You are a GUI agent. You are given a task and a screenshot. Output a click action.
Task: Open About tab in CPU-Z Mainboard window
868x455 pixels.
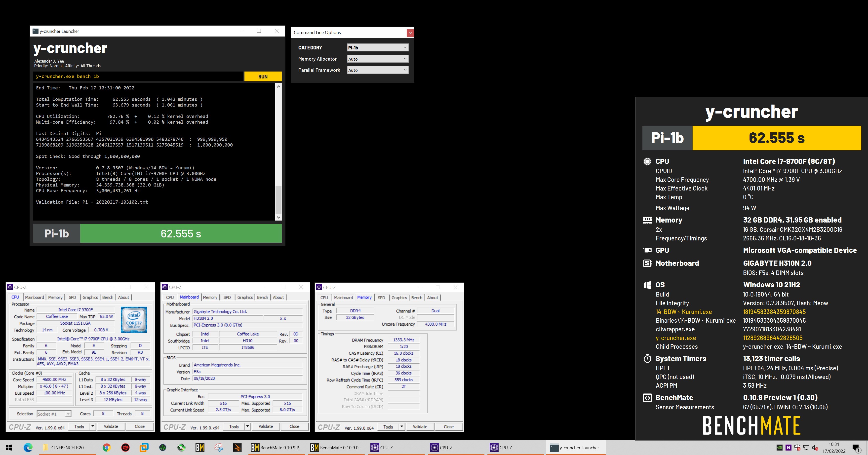(x=278, y=297)
